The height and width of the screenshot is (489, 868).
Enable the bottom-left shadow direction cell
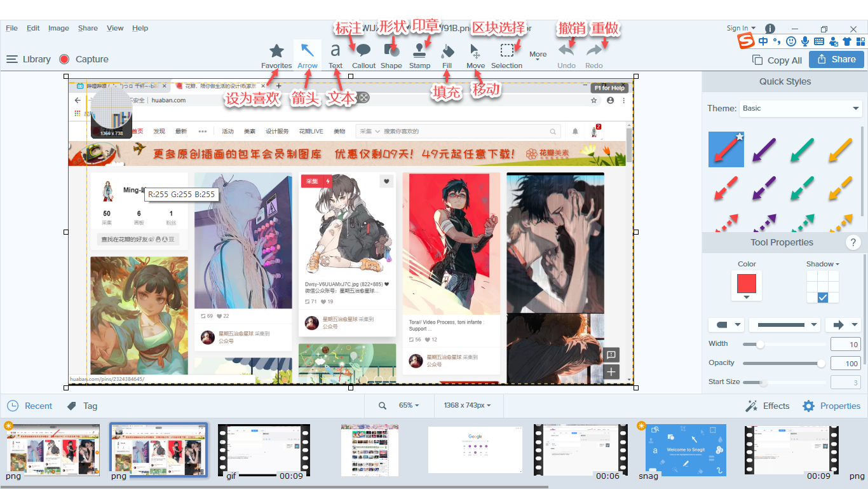(812, 298)
